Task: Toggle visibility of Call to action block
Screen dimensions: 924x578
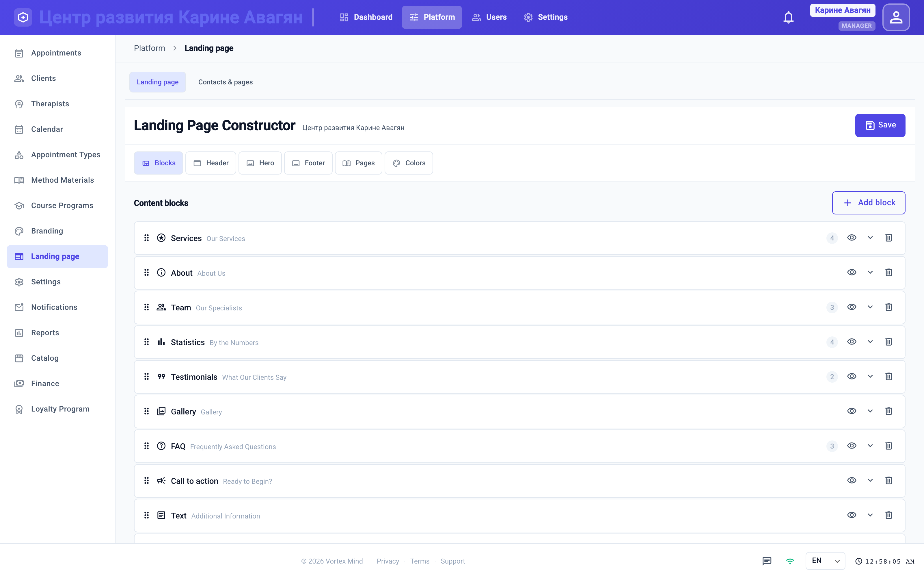Action: pos(852,481)
